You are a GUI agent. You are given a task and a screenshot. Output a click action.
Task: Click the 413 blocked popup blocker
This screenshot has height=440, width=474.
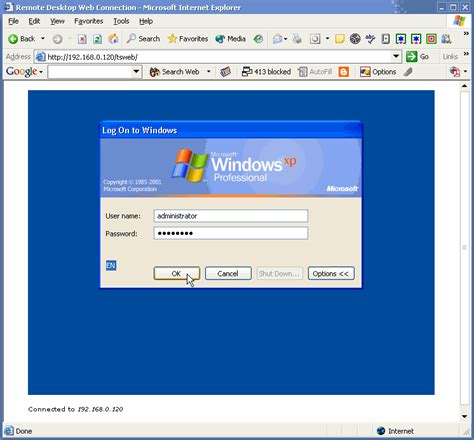click(266, 72)
